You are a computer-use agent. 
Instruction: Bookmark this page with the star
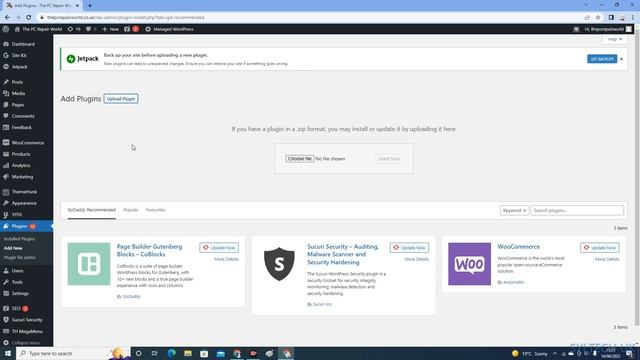point(598,18)
